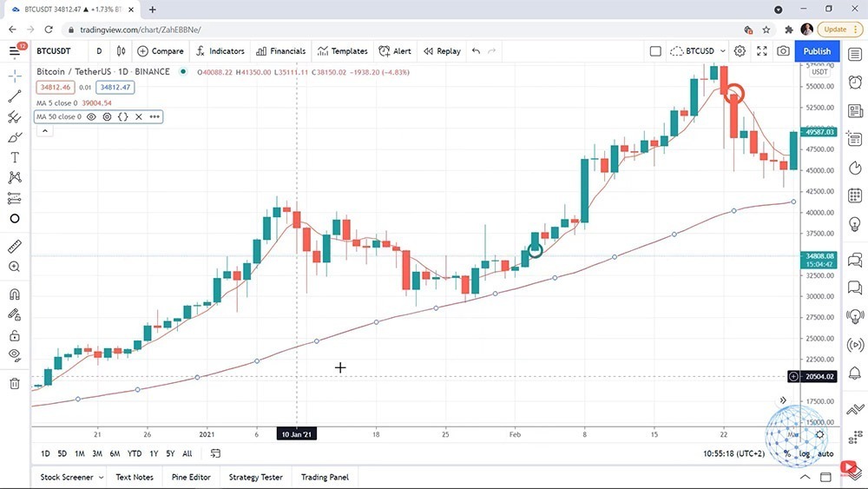Enter fullscreen mode
Image resolution: width=868 pixels, height=489 pixels.
point(762,51)
